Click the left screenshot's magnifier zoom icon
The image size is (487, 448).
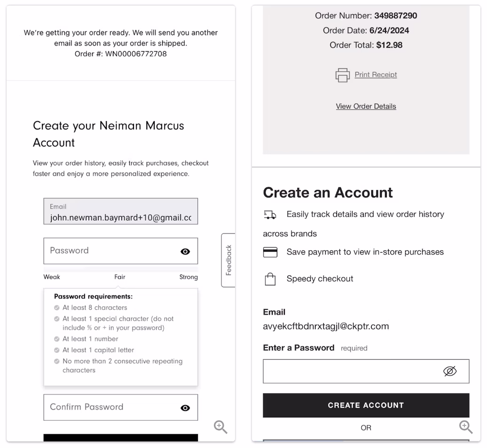(x=220, y=427)
